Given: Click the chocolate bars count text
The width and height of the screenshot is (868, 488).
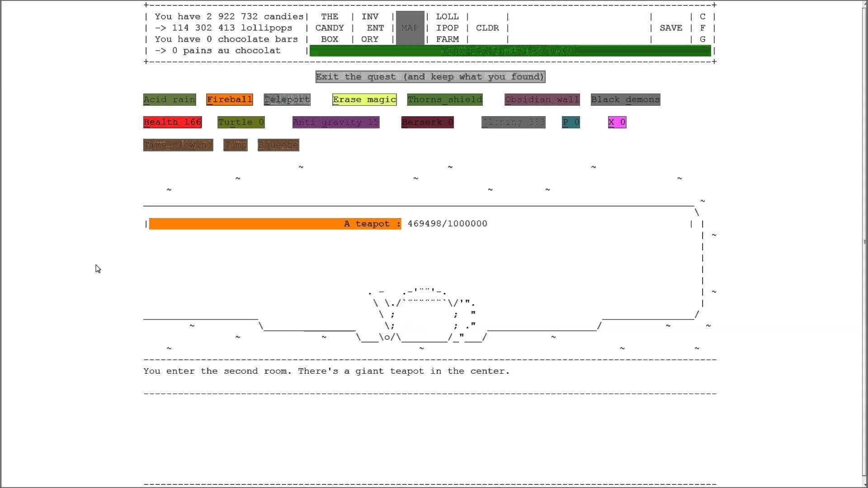Looking at the screenshot, I should coord(226,39).
